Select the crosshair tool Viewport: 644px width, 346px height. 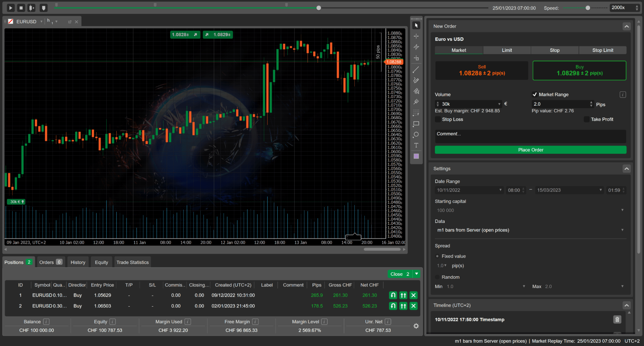pyautogui.click(x=416, y=36)
